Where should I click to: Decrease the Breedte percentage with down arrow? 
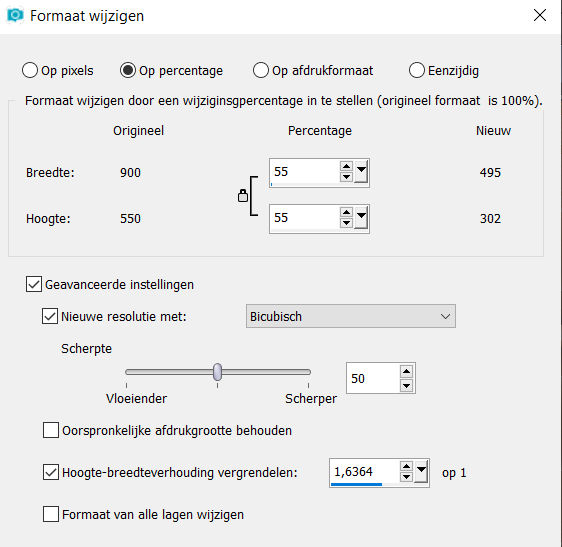pyautogui.click(x=346, y=177)
